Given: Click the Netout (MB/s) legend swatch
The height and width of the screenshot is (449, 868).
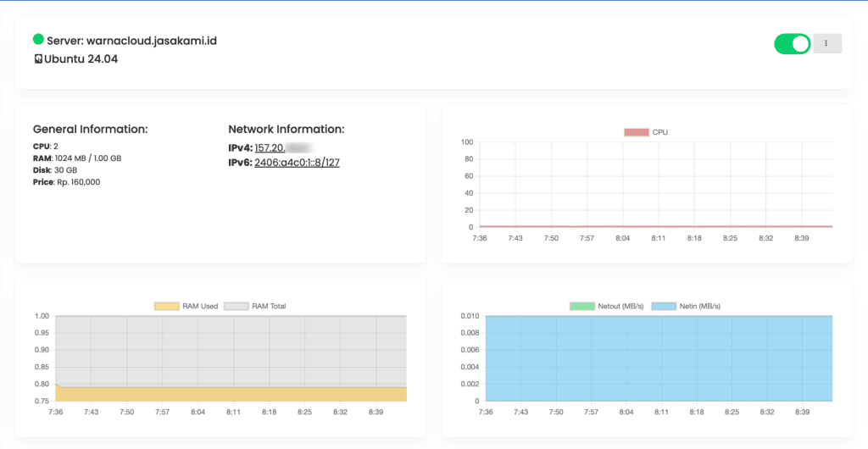Looking at the screenshot, I should tap(582, 306).
